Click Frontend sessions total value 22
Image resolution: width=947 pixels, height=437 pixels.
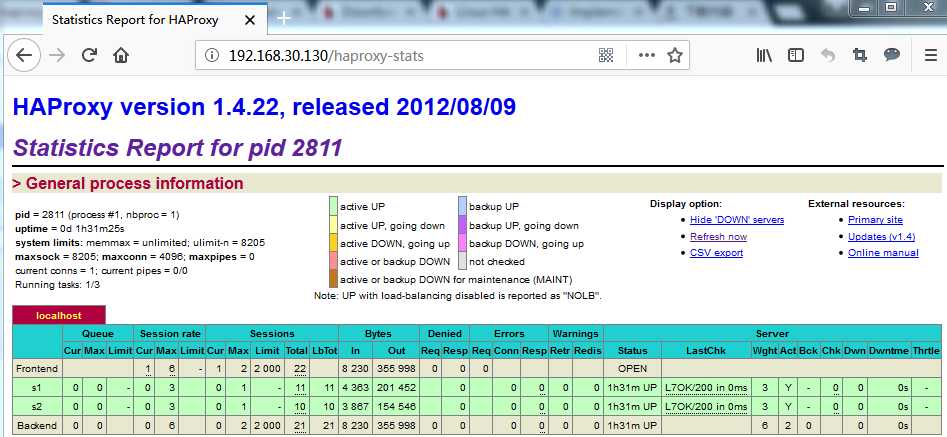[x=301, y=368]
